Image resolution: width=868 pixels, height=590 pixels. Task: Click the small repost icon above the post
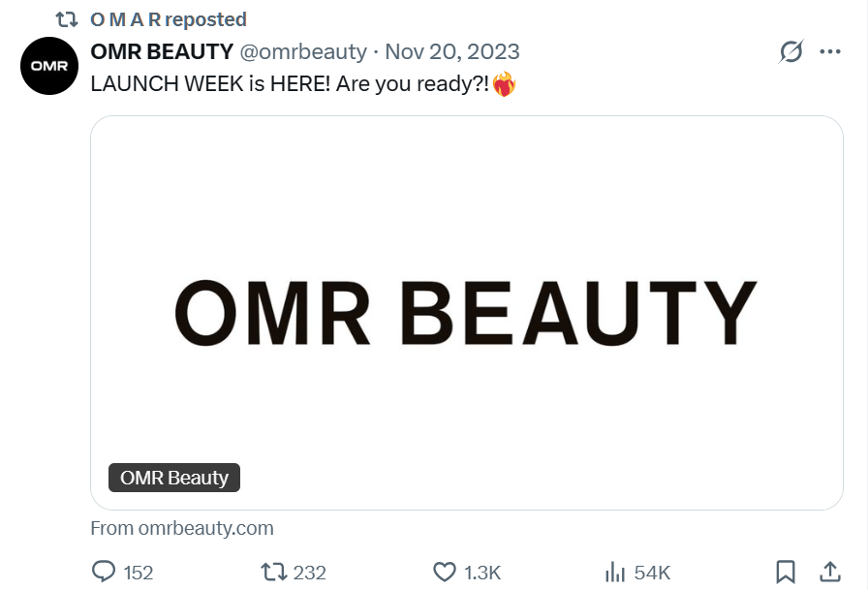67,19
